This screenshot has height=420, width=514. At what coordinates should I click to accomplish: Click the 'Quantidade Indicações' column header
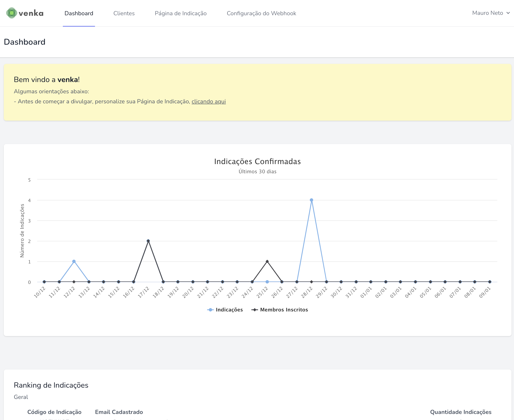461,412
